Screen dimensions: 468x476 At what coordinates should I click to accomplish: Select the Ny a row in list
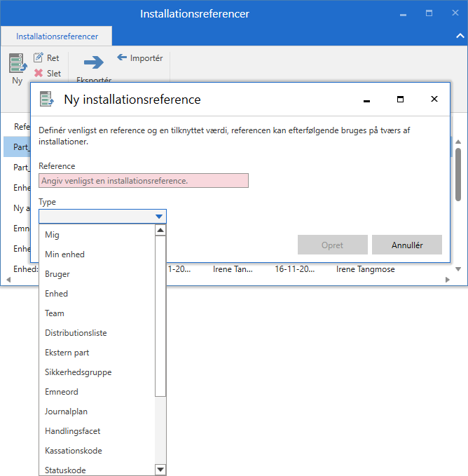(17, 208)
